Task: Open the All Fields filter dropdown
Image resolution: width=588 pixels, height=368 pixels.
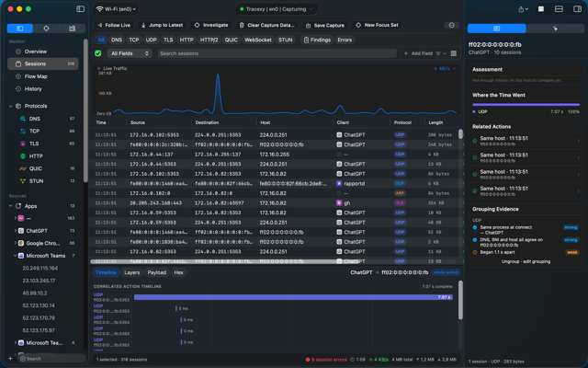Action: point(130,53)
